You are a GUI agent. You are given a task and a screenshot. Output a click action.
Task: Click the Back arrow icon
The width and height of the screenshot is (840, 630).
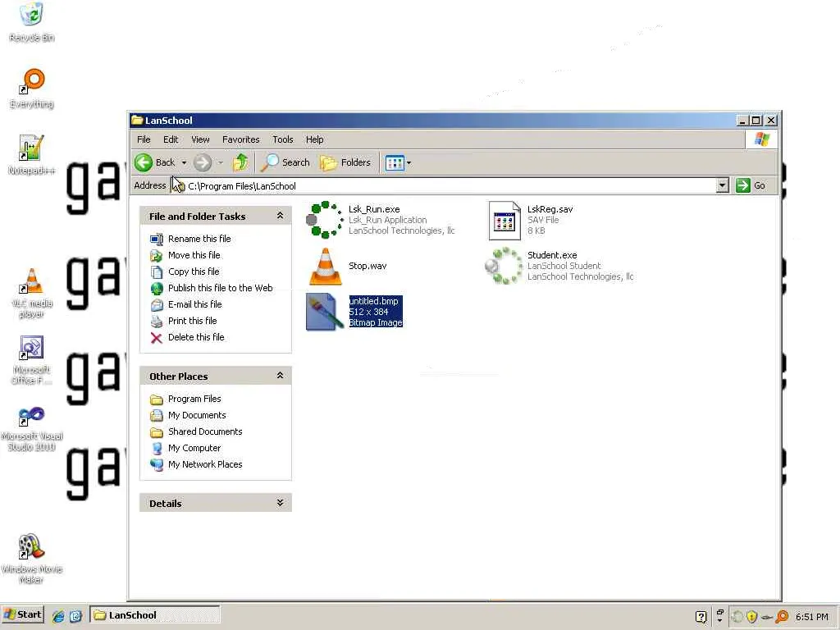point(144,162)
